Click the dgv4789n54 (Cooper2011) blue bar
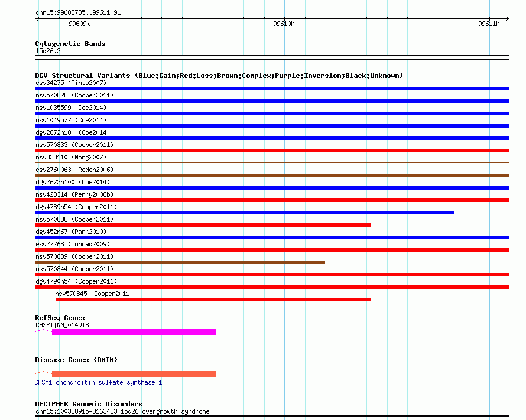Viewport: 526px width, 420px height. point(245,213)
